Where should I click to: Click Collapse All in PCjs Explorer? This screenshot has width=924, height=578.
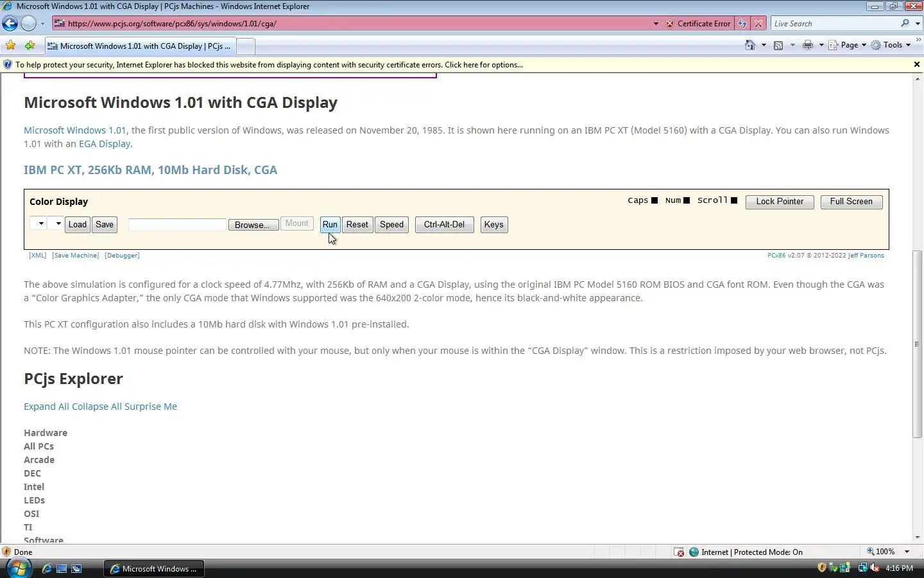point(97,407)
